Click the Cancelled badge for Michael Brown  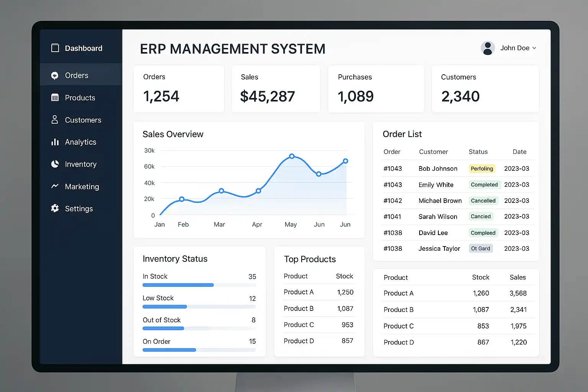tap(483, 201)
